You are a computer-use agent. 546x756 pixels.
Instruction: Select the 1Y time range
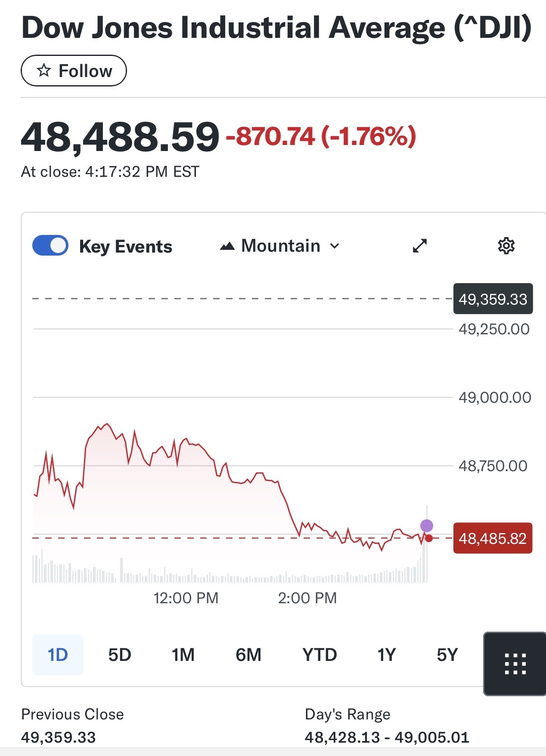tap(386, 655)
